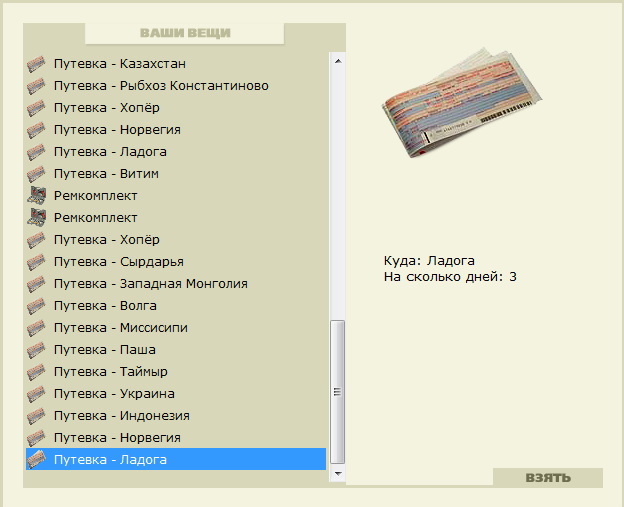Select Путевка - Волга list item
The height and width of the screenshot is (507, 624).
pos(176,306)
